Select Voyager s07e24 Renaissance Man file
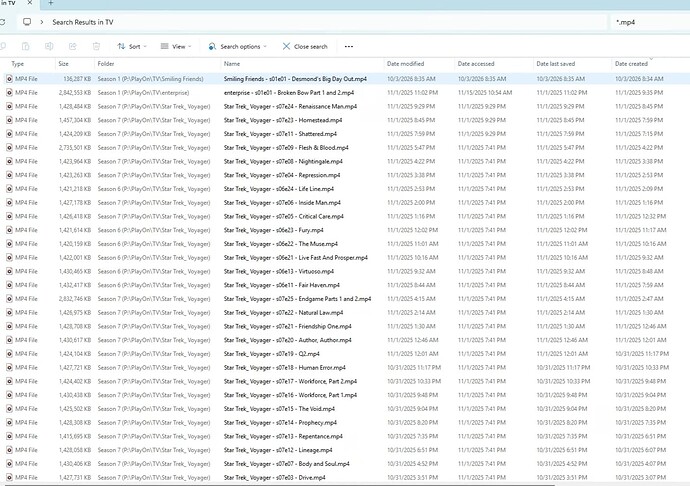 click(290, 106)
